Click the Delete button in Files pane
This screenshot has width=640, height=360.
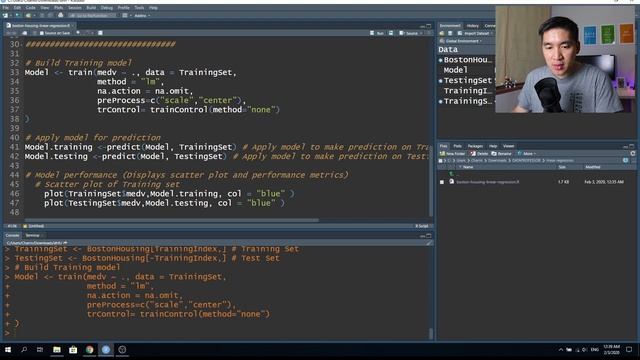[479, 154]
